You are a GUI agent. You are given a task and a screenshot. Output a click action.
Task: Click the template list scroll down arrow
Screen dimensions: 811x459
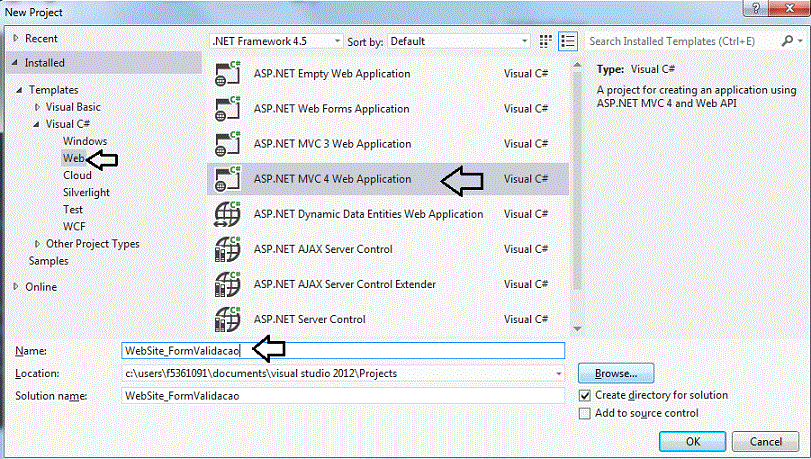point(577,329)
